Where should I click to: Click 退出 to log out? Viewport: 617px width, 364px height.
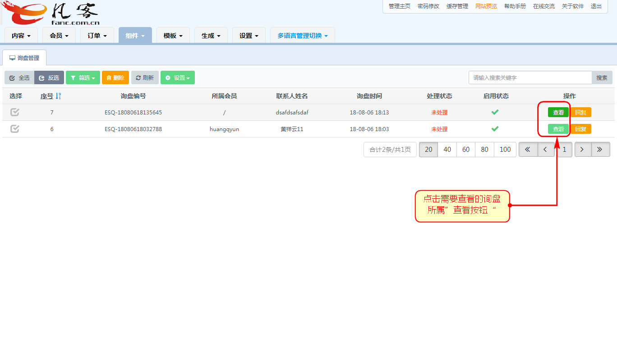click(x=596, y=6)
